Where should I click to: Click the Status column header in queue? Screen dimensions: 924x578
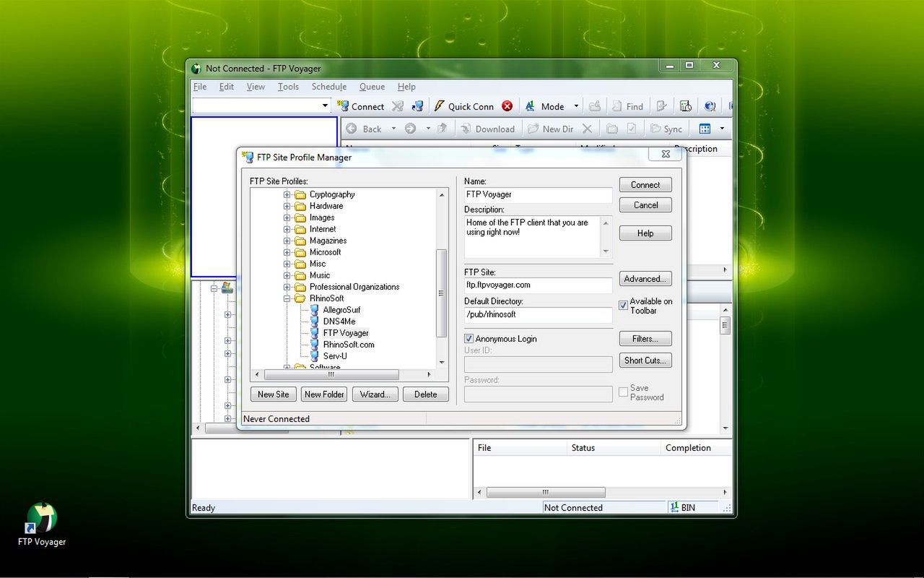click(x=614, y=448)
